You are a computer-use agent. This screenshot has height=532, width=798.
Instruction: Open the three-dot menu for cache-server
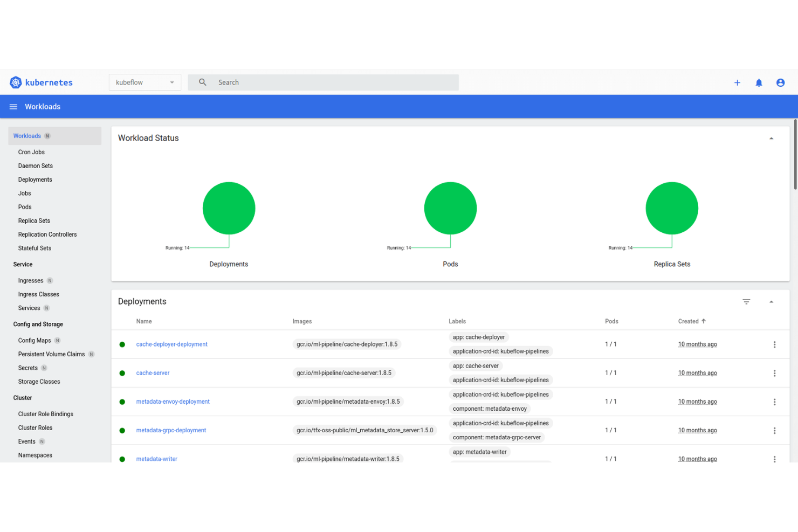tap(775, 372)
